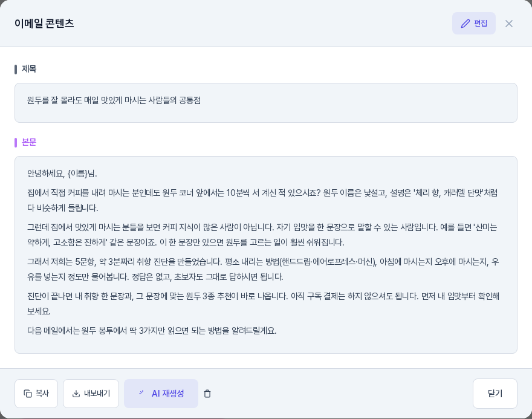
Task: Click the greeting line 안녕하세요, {이름}님.
Action: pyautogui.click(x=62, y=174)
